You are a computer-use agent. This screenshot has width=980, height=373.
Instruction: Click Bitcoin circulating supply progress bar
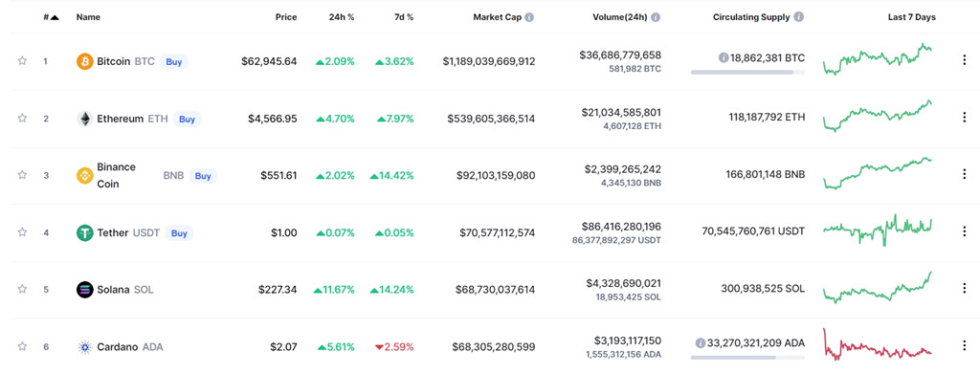tap(747, 73)
